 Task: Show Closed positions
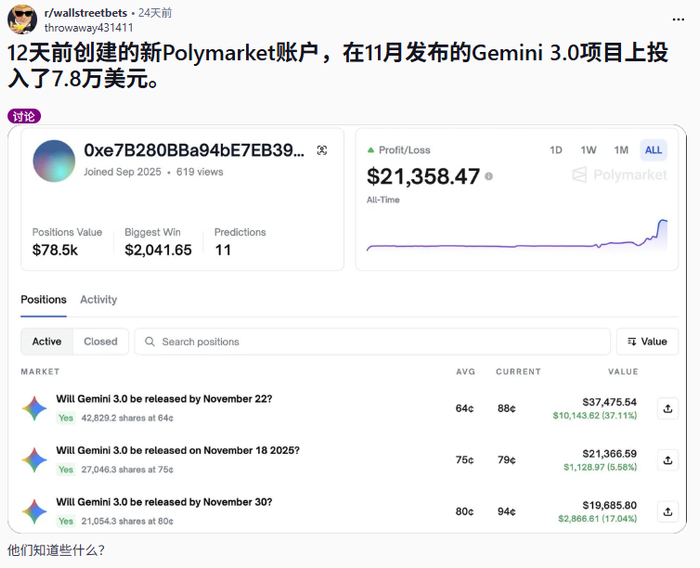(100, 342)
